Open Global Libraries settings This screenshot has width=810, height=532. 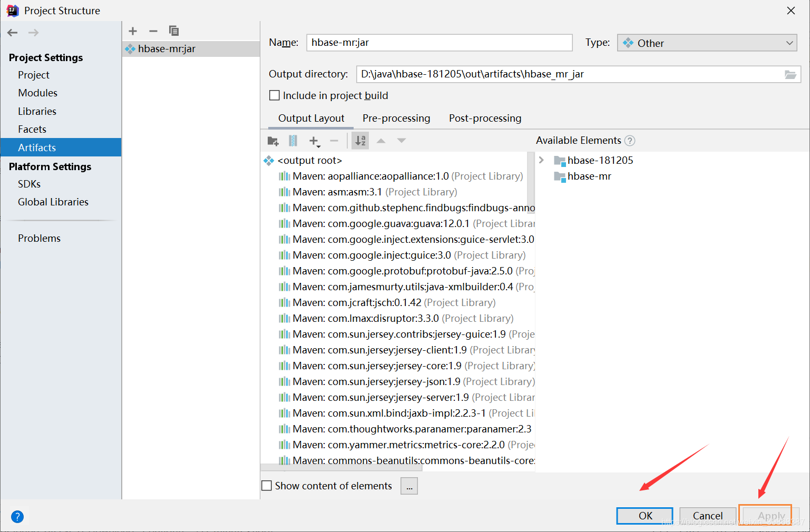coord(53,202)
